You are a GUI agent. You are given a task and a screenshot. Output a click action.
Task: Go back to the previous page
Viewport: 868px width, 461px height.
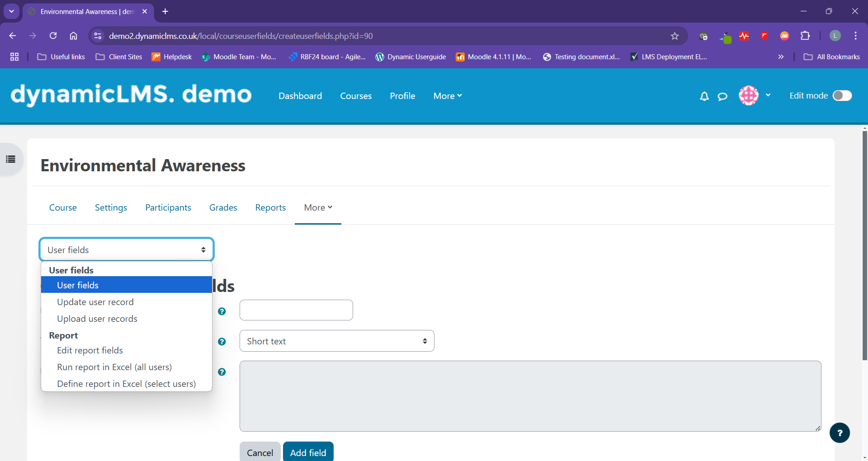(x=13, y=36)
